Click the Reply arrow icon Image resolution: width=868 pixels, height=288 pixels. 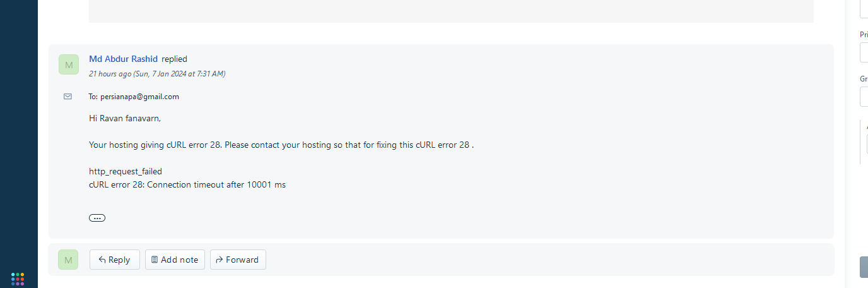coord(102,260)
